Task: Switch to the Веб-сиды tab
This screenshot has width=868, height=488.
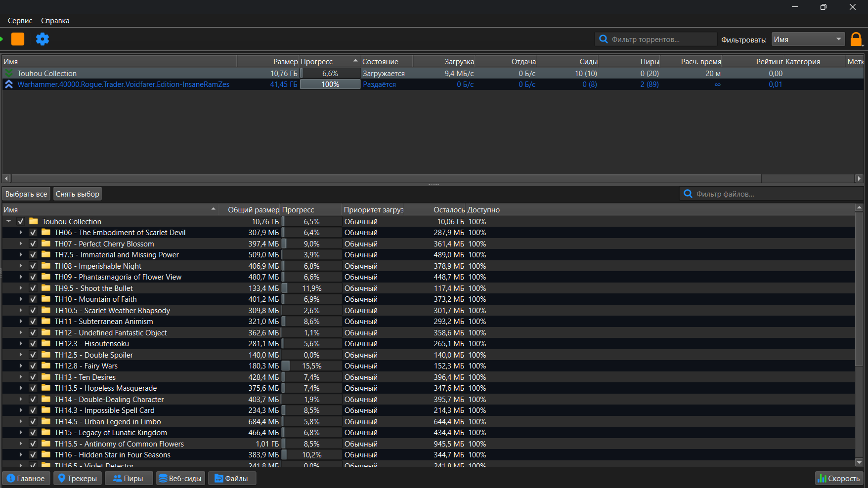Action: (x=180, y=478)
